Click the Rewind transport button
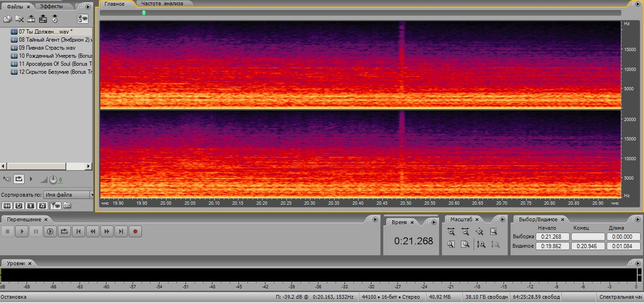This screenshot has height=304, width=644. pyautogui.click(x=93, y=232)
